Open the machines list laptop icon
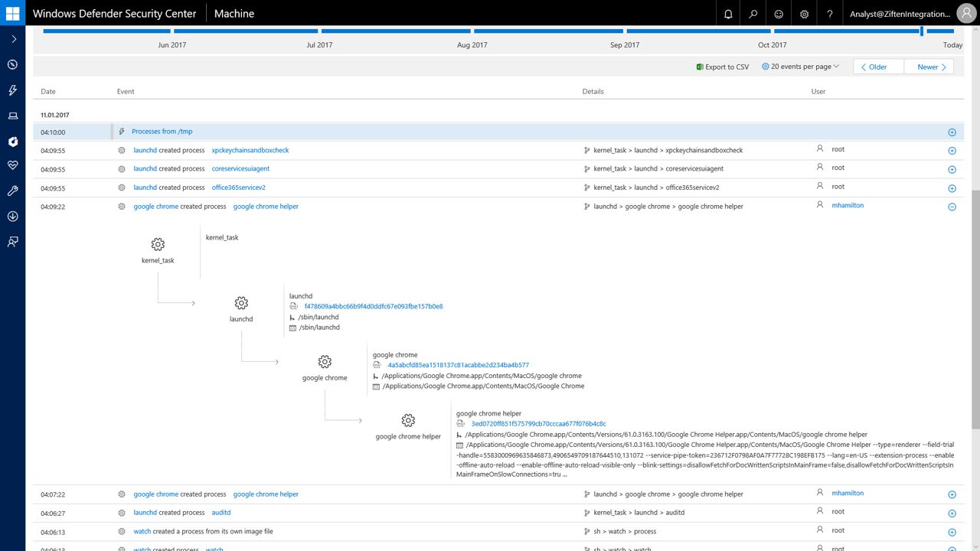This screenshot has width=980, height=551. 13,116
